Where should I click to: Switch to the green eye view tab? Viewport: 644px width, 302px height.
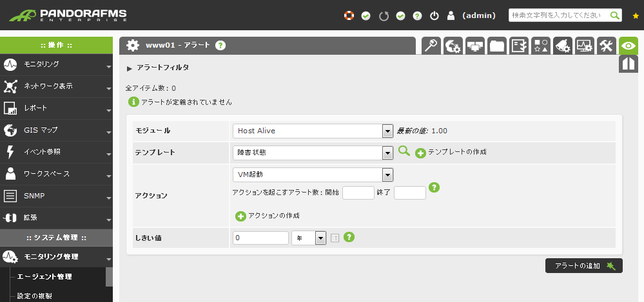tap(629, 46)
